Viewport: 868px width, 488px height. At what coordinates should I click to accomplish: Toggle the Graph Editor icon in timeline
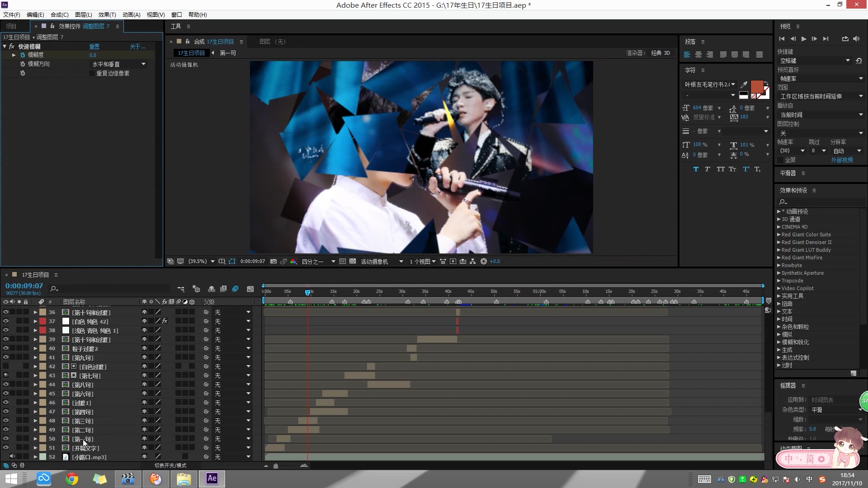click(250, 288)
